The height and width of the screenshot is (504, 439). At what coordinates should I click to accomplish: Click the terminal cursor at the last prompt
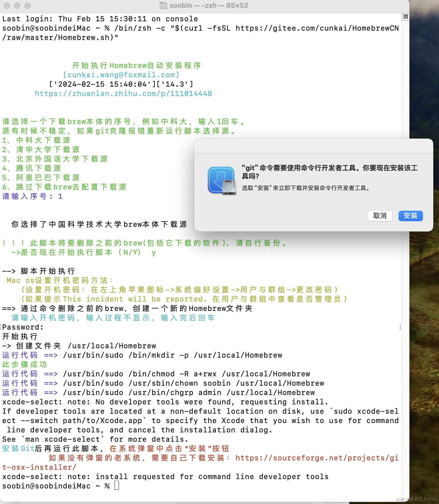pos(117,486)
